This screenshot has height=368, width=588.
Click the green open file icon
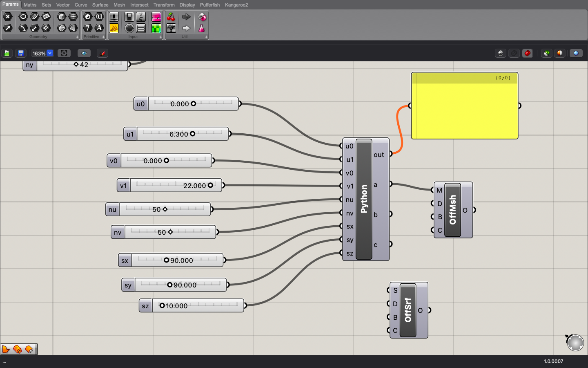(7, 53)
